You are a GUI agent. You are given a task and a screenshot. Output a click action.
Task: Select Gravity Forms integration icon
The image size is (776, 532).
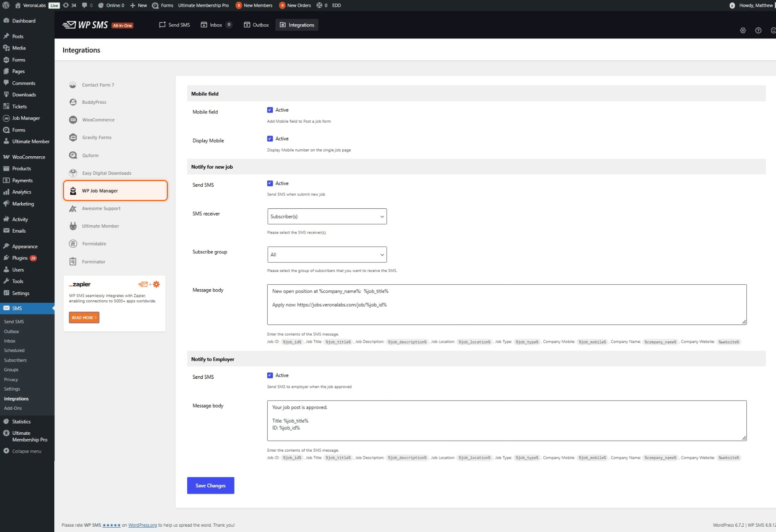(x=73, y=137)
